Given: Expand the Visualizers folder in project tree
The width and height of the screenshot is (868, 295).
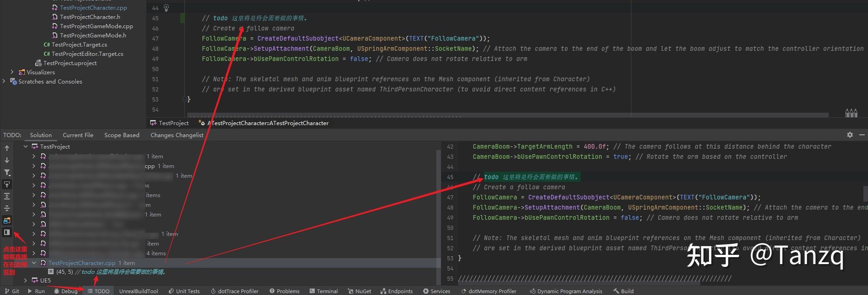Looking at the screenshot, I should pyautogui.click(x=12, y=72).
